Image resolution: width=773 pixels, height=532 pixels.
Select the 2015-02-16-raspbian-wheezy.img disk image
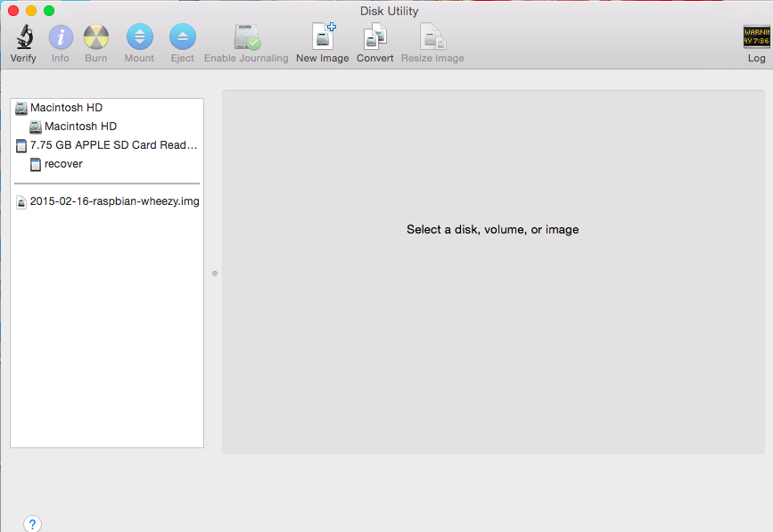click(114, 201)
